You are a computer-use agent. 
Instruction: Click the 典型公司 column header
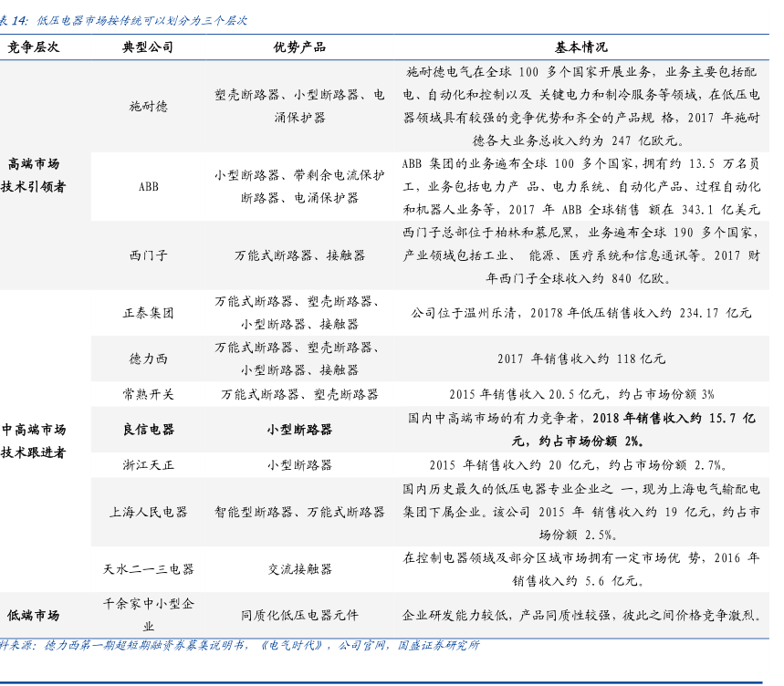[148, 48]
